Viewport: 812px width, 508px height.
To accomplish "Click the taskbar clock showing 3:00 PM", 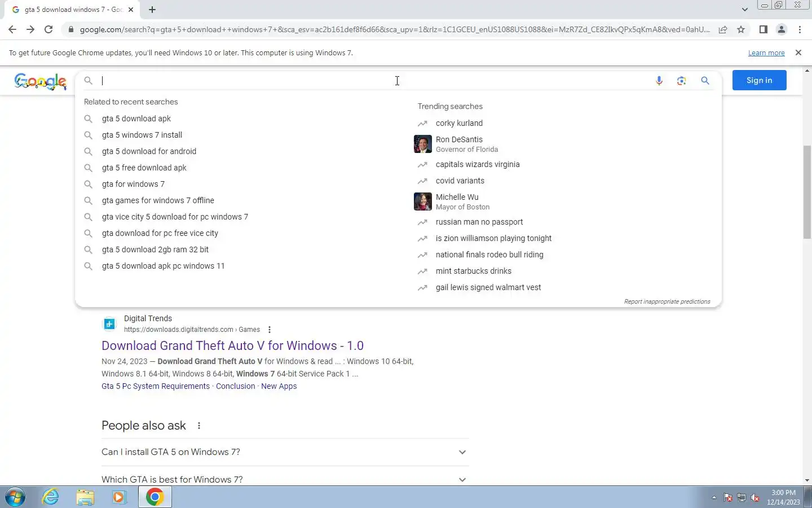I will [783, 497].
